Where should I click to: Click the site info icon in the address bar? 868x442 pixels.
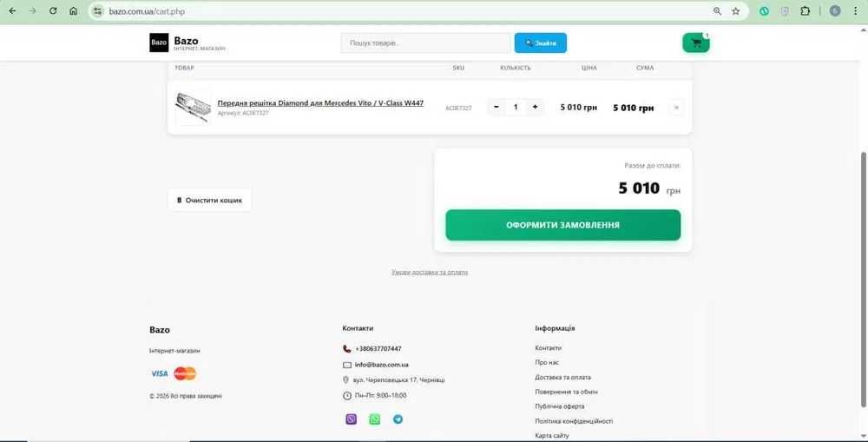pyautogui.click(x=98, y=11)
